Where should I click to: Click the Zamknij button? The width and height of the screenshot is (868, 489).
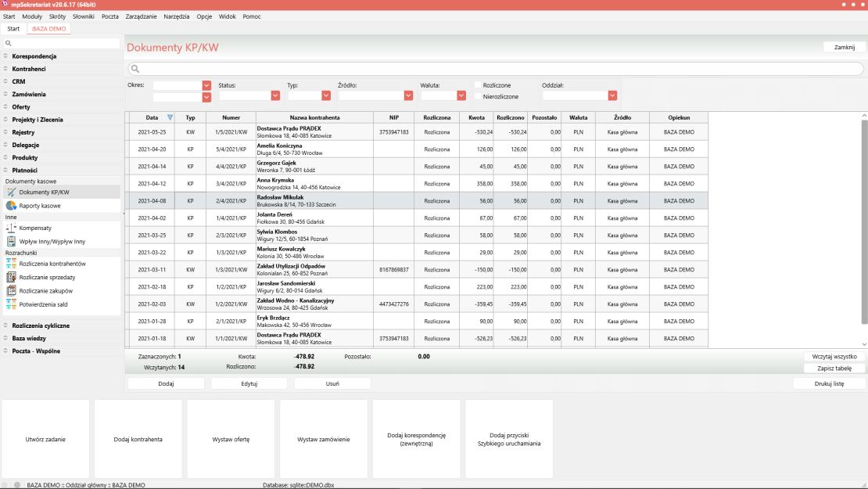pyautogui.click(x=845, y=47)
